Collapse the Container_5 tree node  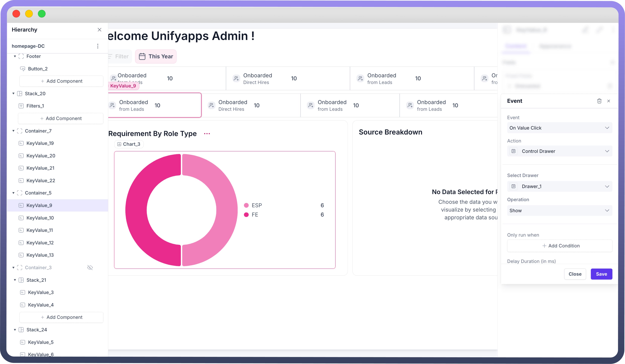13,193
